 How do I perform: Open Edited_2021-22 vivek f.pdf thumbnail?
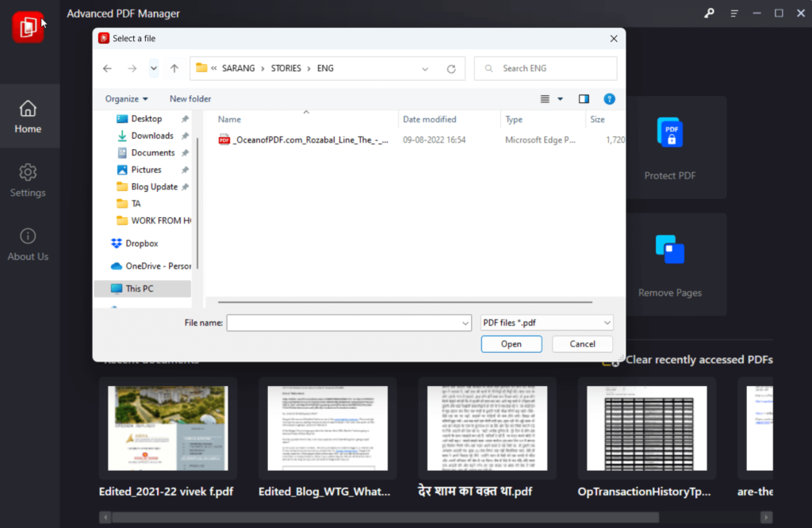tap(168, 428)
